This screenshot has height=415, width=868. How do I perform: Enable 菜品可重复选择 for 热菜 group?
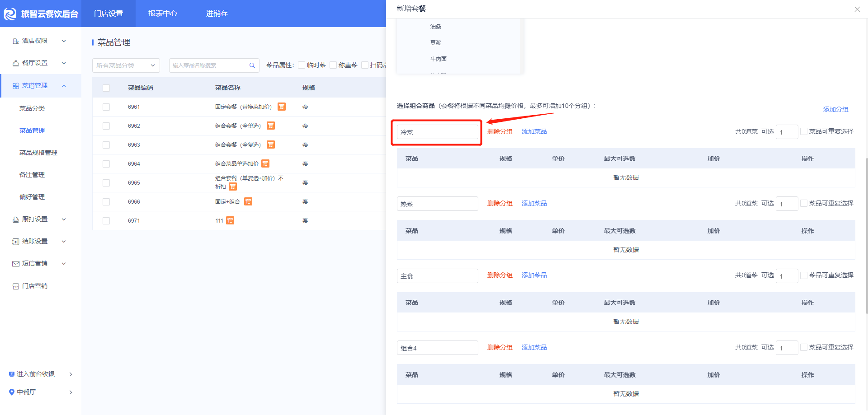pyautogui.click(x=804, y=203)
